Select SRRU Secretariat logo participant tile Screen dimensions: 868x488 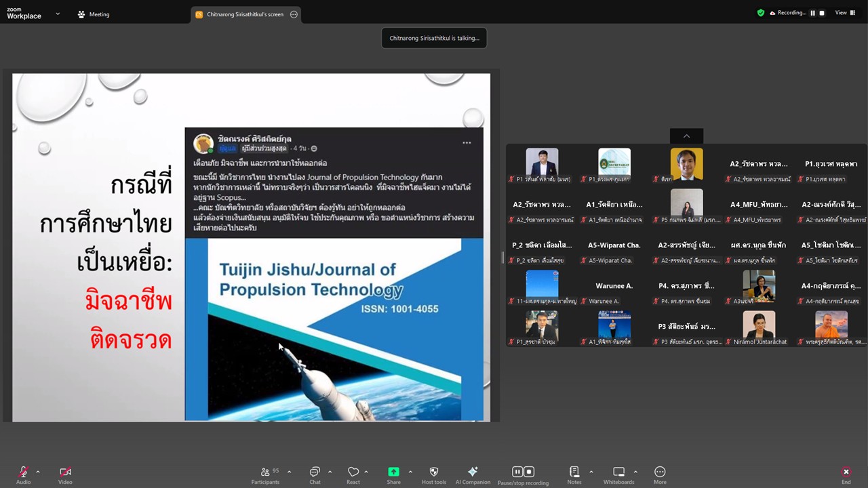pos(614,165)
